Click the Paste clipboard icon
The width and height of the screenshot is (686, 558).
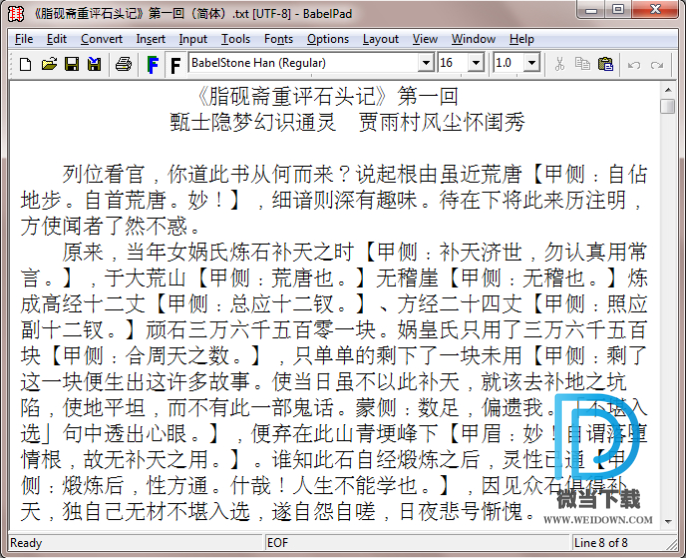tap(606, 64)
